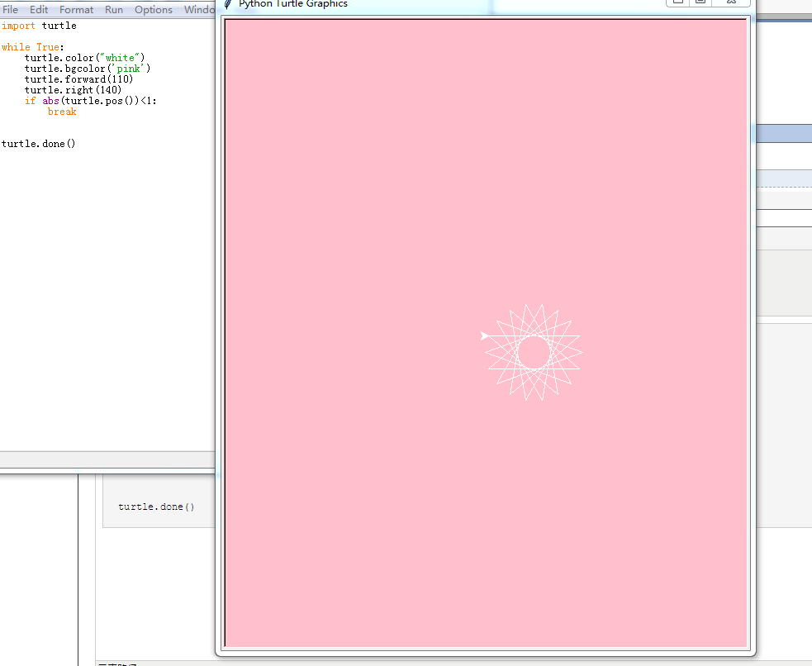812x666 pixels.
Task: Open the Run menu
Action: [114, 10]
